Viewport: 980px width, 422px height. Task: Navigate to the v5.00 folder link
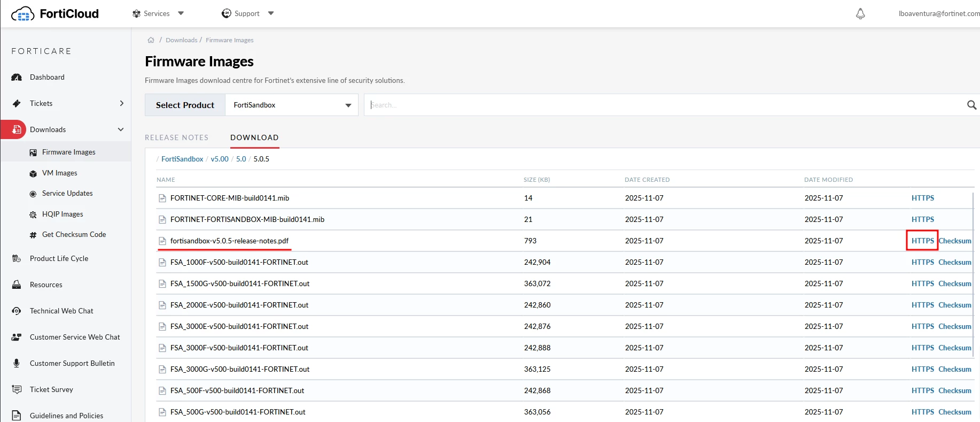coord(220,159)
